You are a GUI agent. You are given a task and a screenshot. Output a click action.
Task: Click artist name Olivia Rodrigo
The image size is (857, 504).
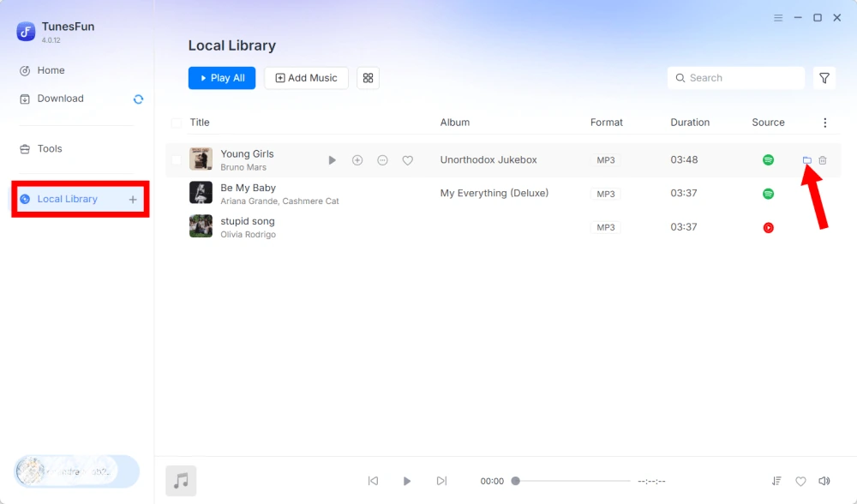[x=249, y=235]
